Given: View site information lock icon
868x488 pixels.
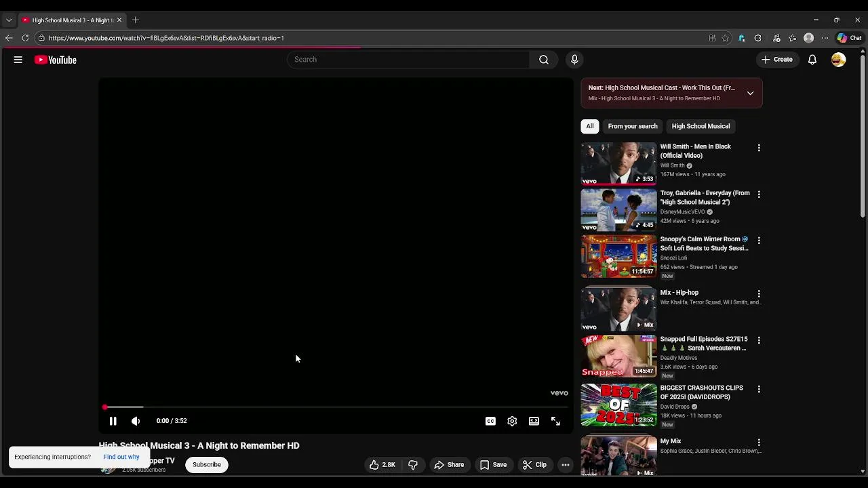Looking at the screenshot, I should (x=41, y=38).
